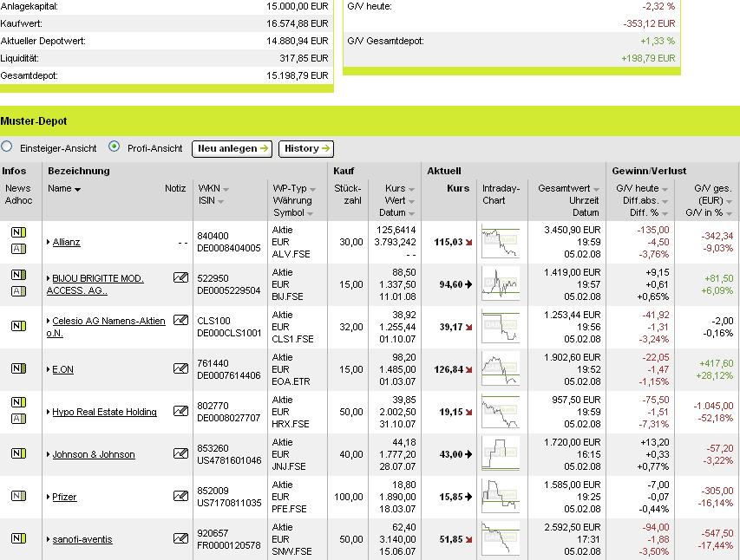This screenshot has height=560, width=740.
Task: Open the News icon for Celesio AG
Action: [x=18, y=326]
